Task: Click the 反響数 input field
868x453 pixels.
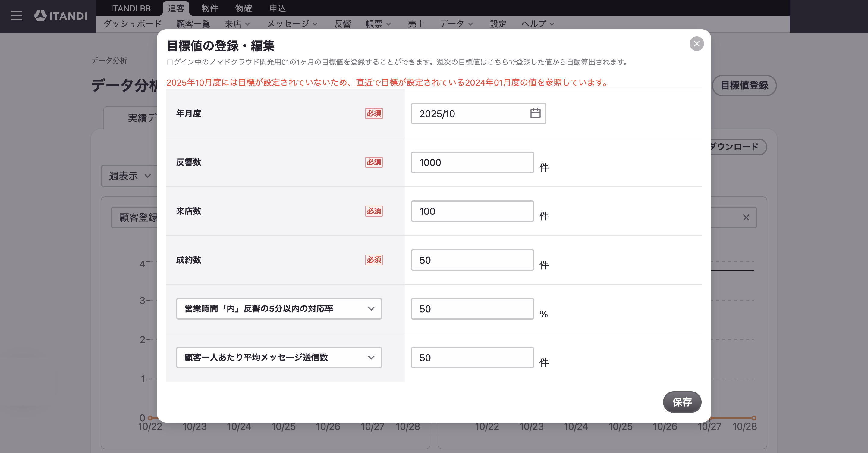Action: [x=472, y=162]
